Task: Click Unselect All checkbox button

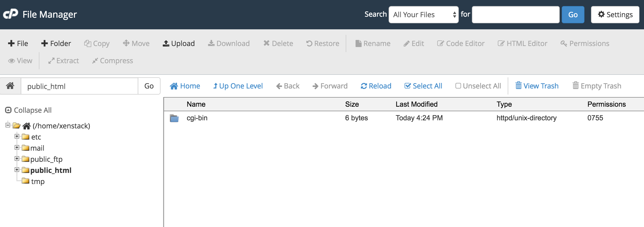Action: click(478, 86)
